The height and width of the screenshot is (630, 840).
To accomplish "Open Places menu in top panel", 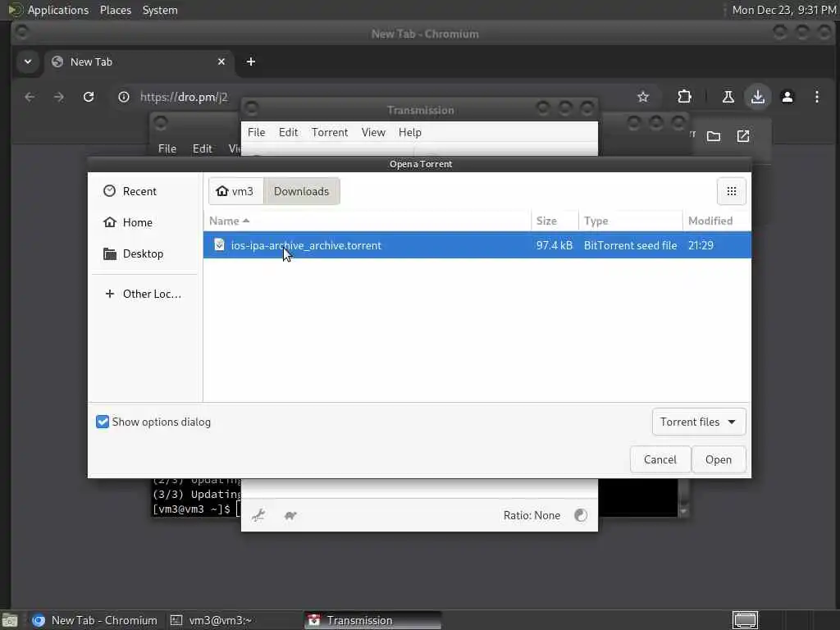I will click(x=115, y=10).
